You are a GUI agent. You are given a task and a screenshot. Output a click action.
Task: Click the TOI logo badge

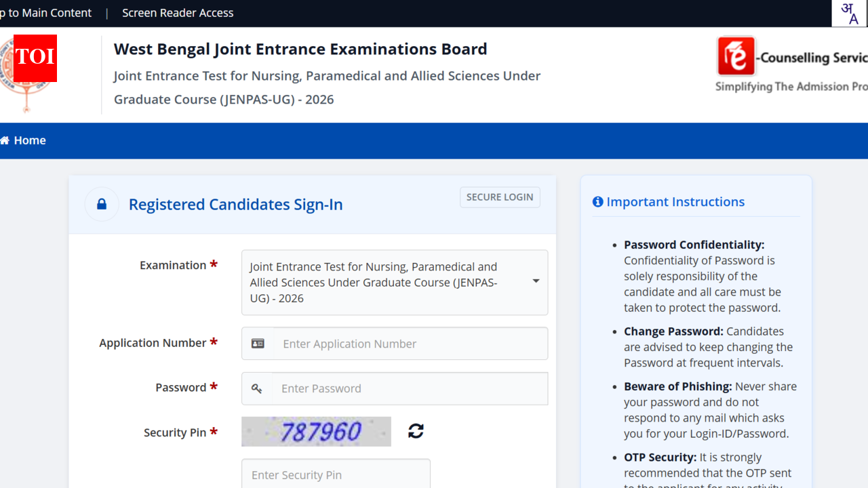(x=35, y=58)
